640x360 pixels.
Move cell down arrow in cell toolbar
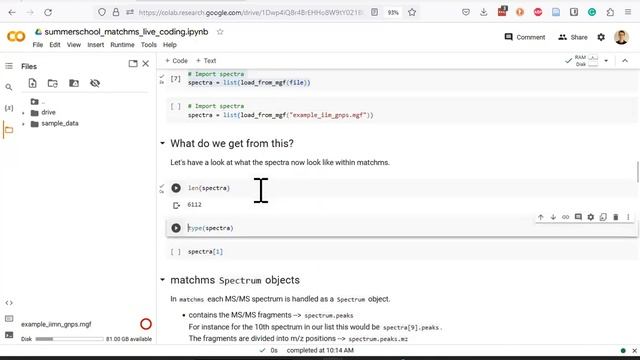point(553,217)
